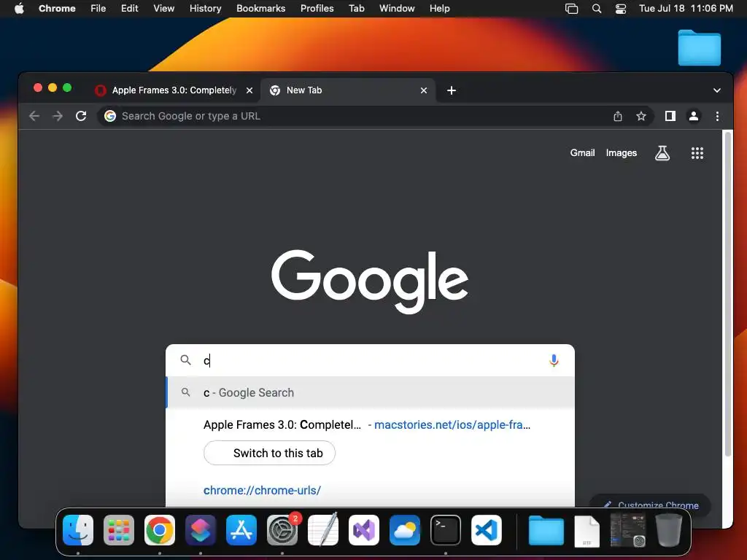Open App Store from the dock
747x560 pixels.
(x=241, y=530)
